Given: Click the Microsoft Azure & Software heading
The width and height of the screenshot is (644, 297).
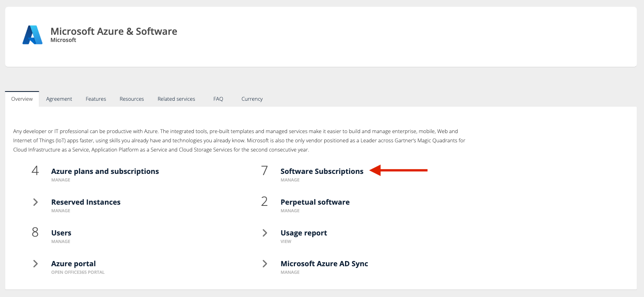Looking at the screenshot, I should pyautogui.click(x=114, y=31).
